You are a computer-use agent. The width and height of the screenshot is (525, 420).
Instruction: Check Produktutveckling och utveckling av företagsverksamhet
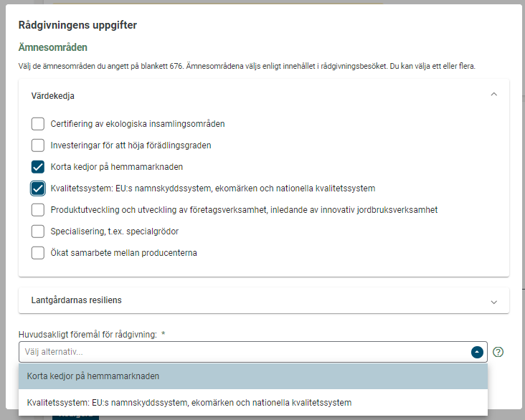pos(38,210)
